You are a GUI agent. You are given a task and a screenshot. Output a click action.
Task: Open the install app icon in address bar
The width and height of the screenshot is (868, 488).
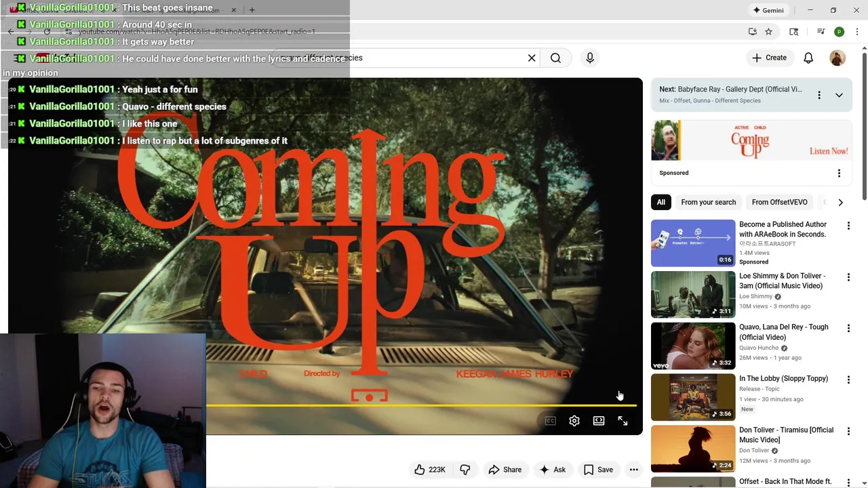pyautogui.click(x=752, y=31)
